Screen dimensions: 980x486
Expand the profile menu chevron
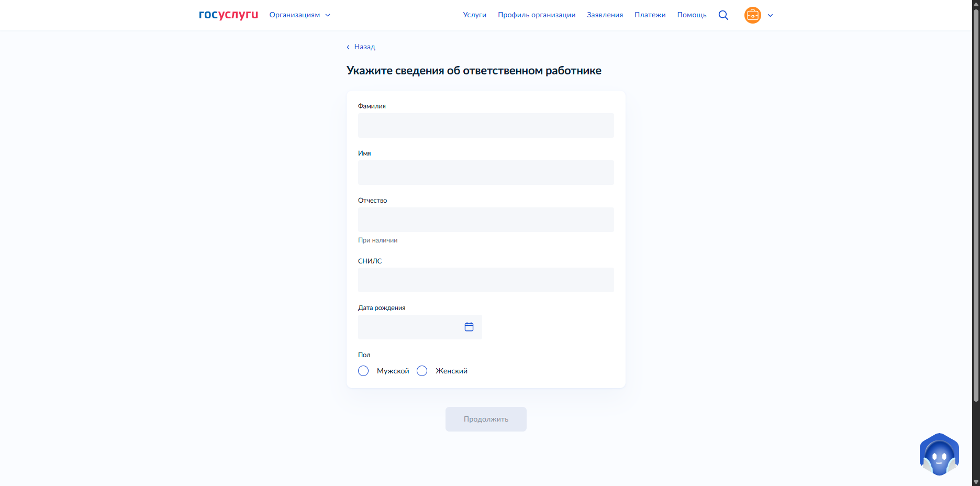[770, 15]
